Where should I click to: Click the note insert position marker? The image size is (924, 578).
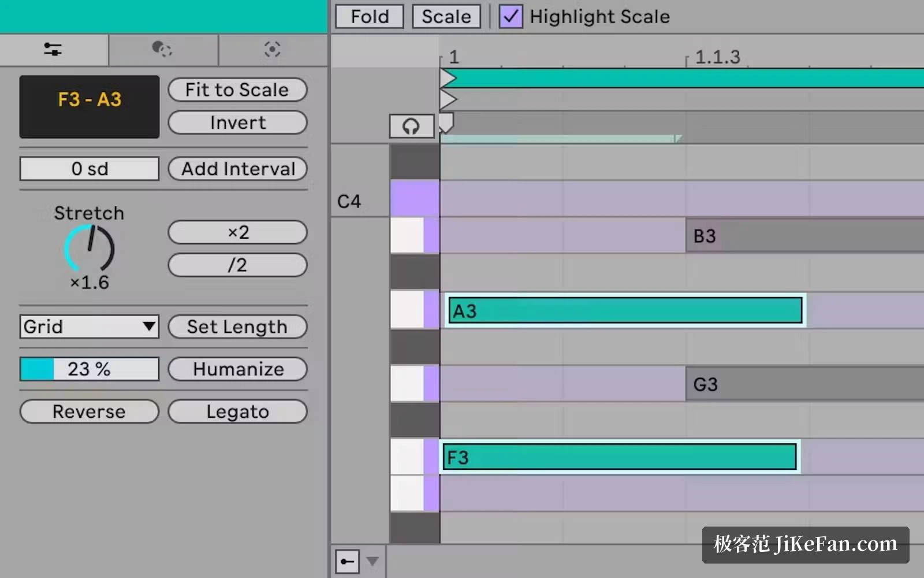(x=446, y=122)
